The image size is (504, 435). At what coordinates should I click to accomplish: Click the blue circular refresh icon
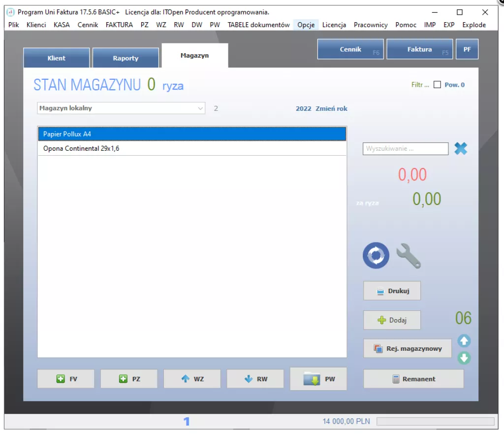tap(376, 256)
